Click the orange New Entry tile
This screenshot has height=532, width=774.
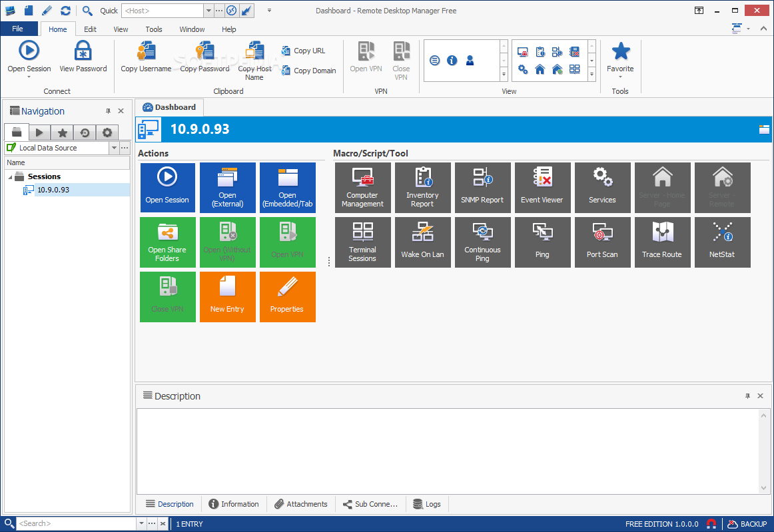click(x=228, y=296)
